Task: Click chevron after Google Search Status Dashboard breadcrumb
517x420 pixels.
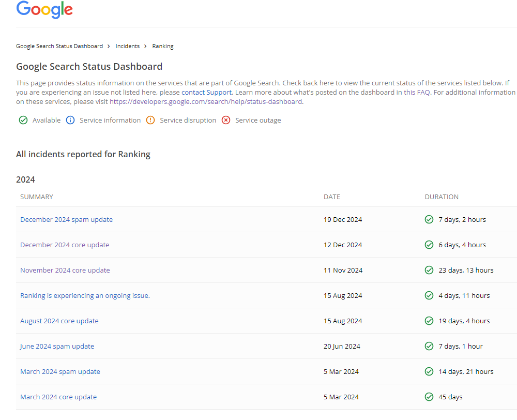Action: [109, 46]
